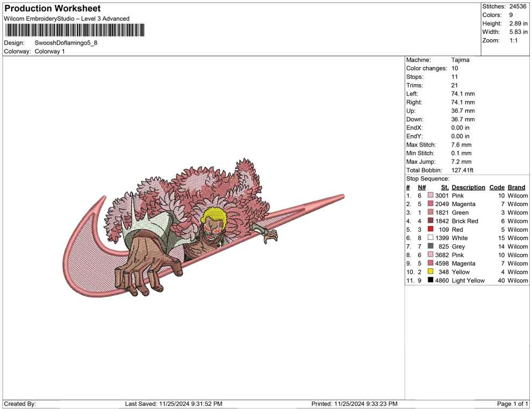Select the magenta swatch for thread 4598
Viewport: 532px width, 409px height.
pos(430,263)
